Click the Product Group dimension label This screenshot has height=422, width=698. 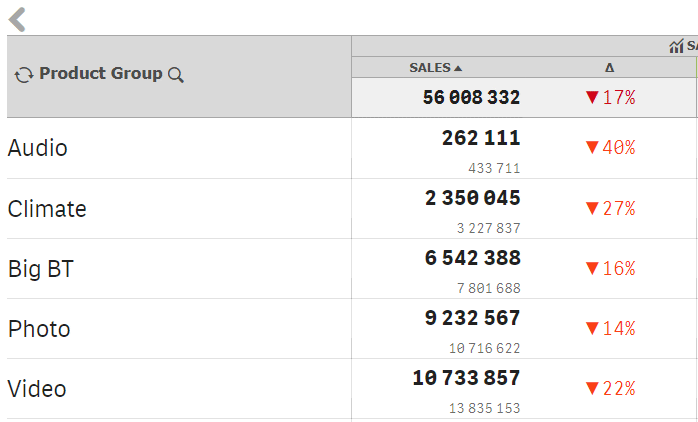[x=100, y=74]
